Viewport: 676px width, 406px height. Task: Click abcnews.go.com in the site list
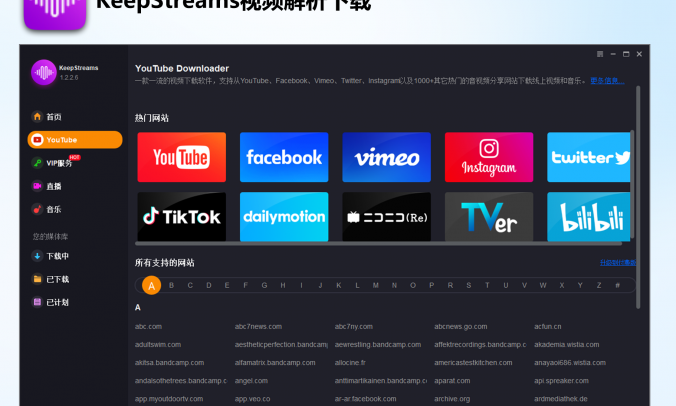click(x=460, y=327)
